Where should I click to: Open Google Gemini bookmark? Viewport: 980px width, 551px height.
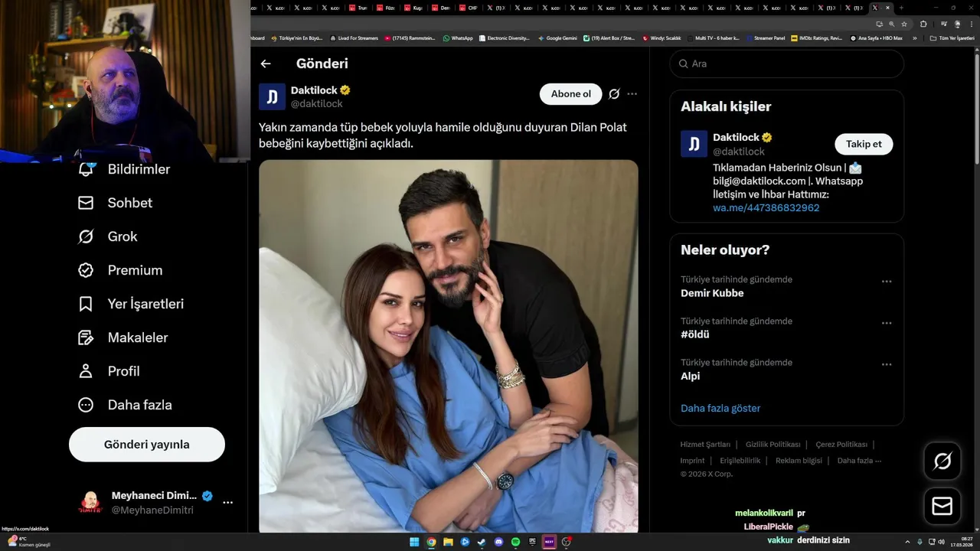[557, 37]
